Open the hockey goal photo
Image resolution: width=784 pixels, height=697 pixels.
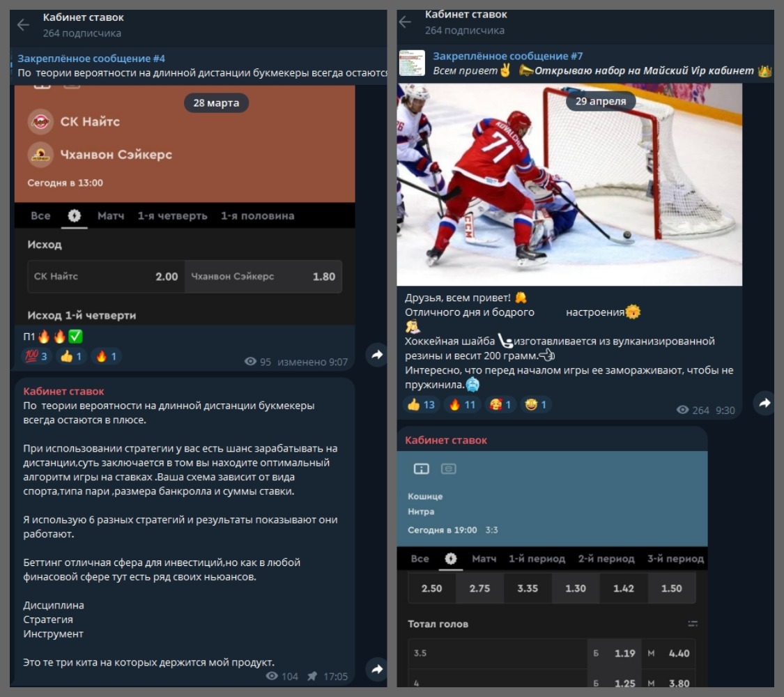[x=569, y=185]
